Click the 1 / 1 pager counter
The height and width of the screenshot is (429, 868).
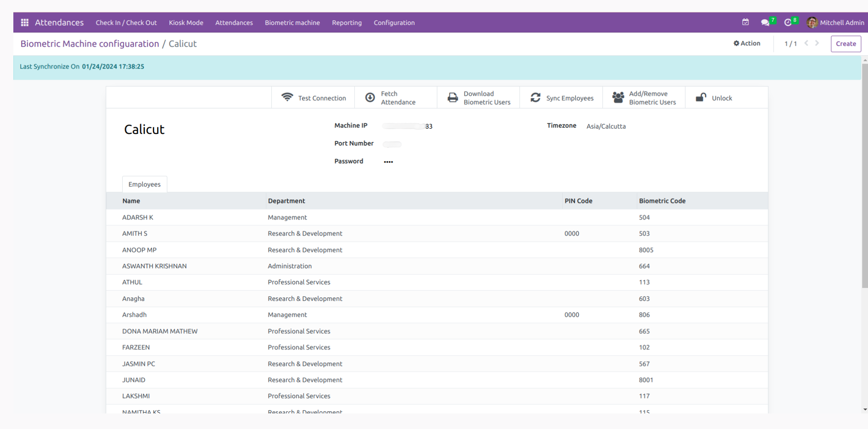click(791, 44)
